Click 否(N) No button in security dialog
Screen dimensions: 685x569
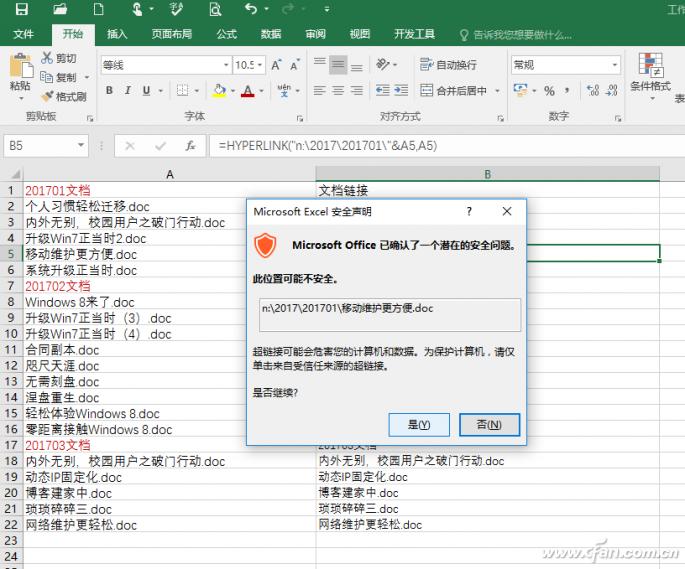click(x=489, y=424)
